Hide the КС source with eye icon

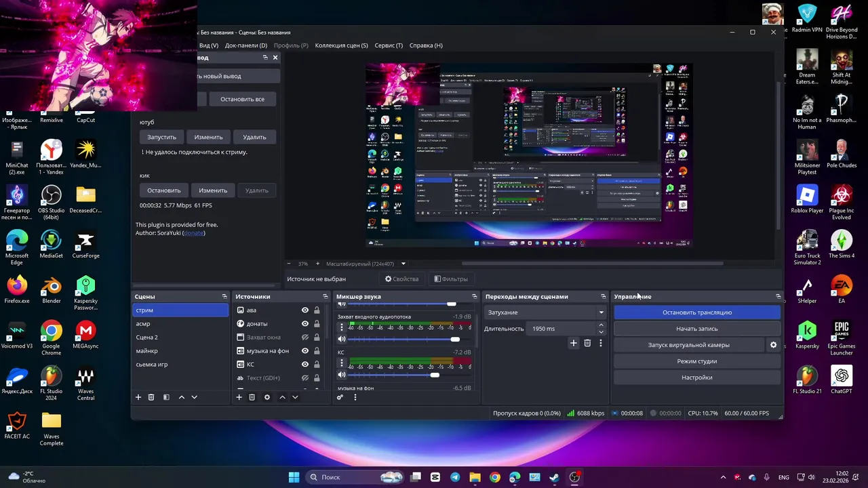(305, 365)
